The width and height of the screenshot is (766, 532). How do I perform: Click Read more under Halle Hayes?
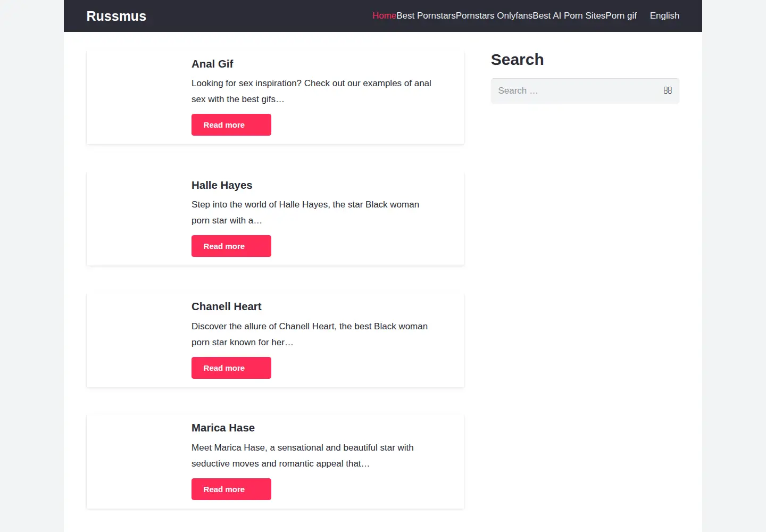tap(231, 246)
